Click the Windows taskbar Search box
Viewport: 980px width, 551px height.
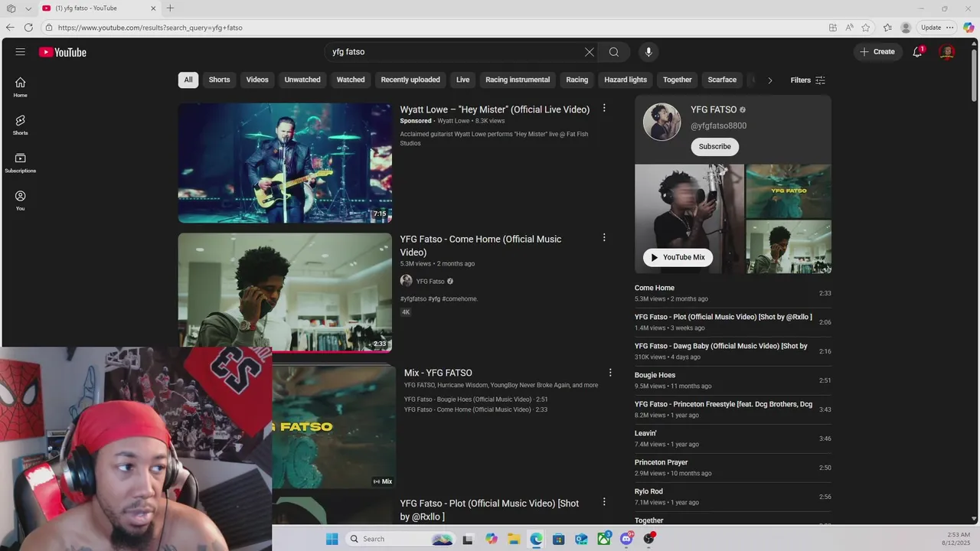(x=400, y=539)
